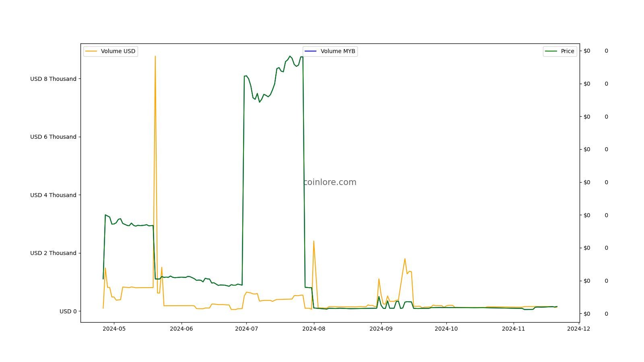644x362 pixels.
Task: Click the Price legend entry
Action: pos(560,51)
